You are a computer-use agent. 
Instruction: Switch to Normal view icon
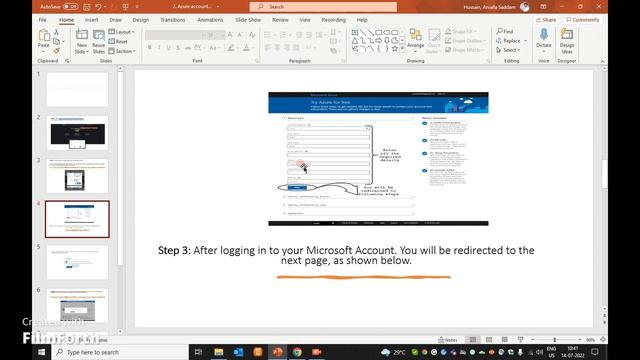473,340
